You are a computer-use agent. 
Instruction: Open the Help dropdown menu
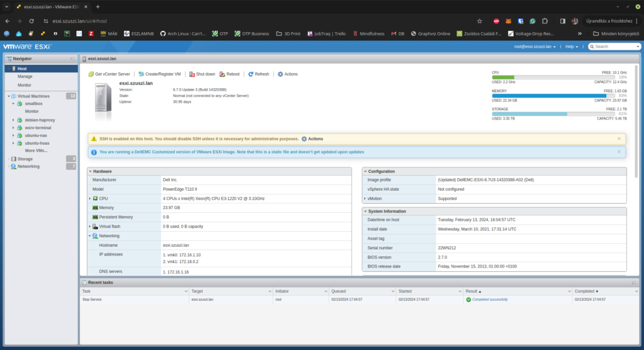coord(571,47)
